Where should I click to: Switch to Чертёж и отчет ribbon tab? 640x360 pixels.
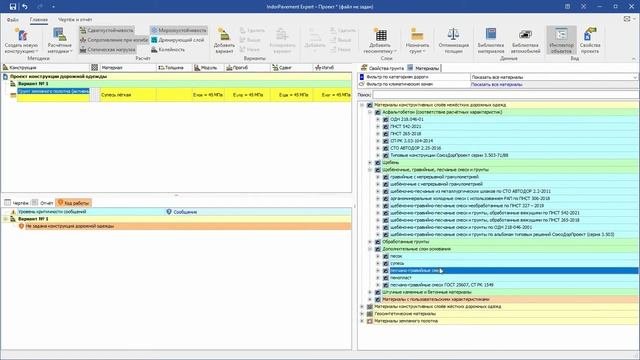75,20
